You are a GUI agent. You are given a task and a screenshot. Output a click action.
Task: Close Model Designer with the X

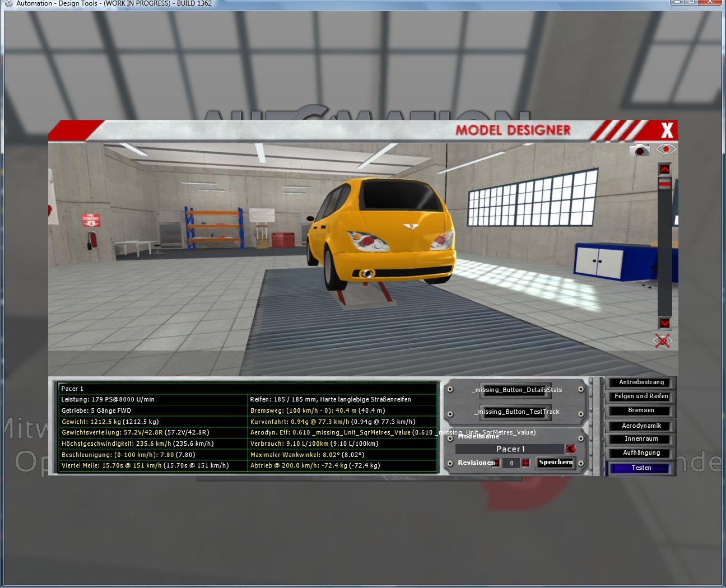666,130
